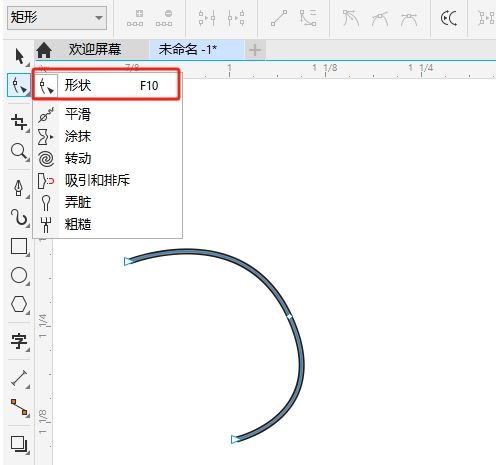This screenshot has height=465, width=496.
Task: Click the Delete nodes icon
Action: [164, 18]
